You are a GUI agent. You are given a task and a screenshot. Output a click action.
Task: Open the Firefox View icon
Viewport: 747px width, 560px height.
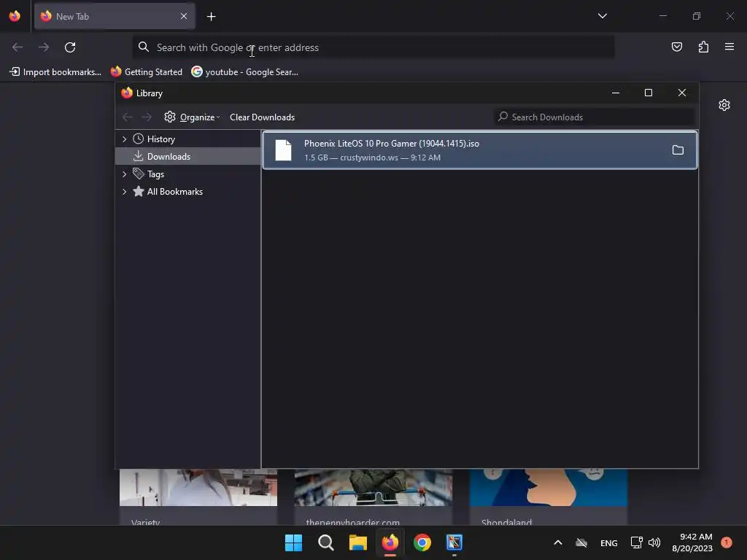pos(15,16)
